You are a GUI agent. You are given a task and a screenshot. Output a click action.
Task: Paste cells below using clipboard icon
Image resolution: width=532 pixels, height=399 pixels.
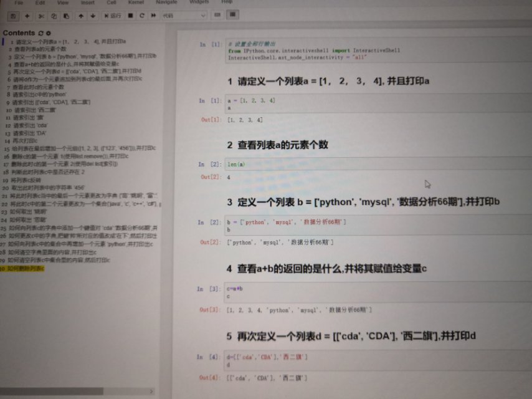point(67,16)
